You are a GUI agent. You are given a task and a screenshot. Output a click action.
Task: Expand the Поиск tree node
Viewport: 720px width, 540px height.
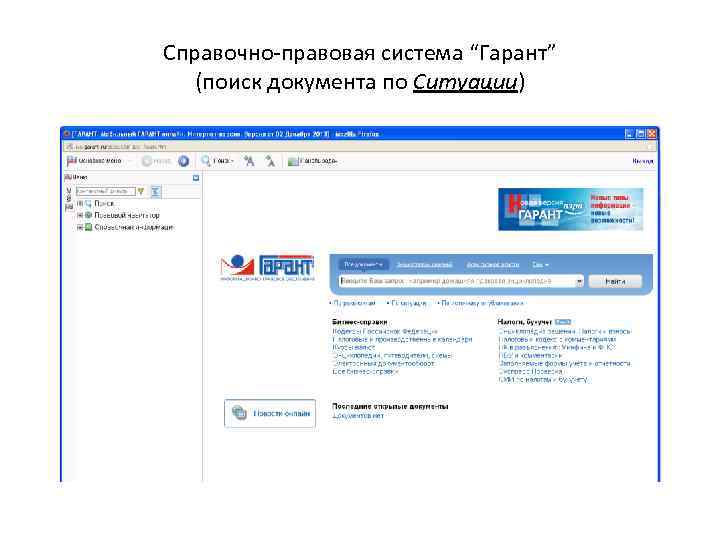click(x=80, y=203)
